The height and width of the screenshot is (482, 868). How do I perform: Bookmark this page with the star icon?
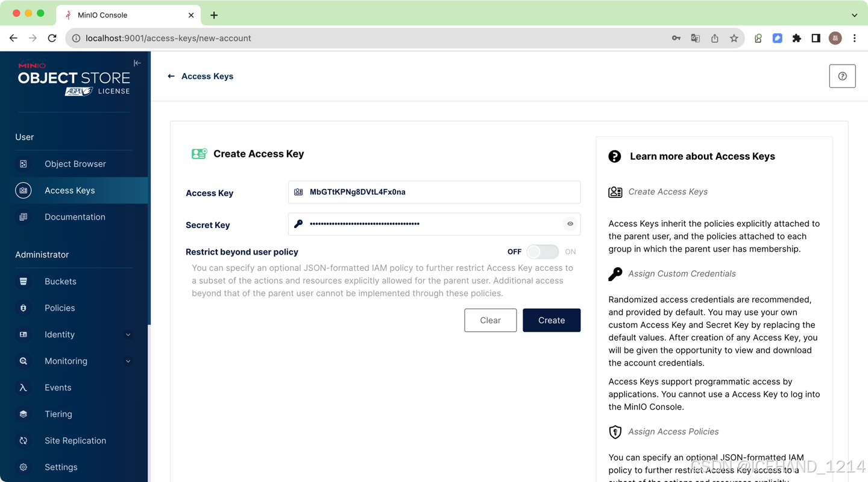(734, 38)
